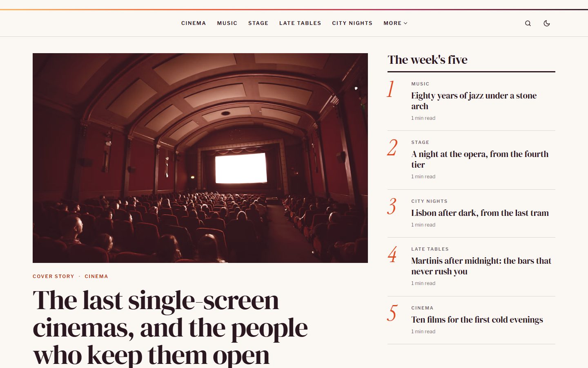
Task: Toggle dark mode with the moon icon
Action: pos(547,23)
